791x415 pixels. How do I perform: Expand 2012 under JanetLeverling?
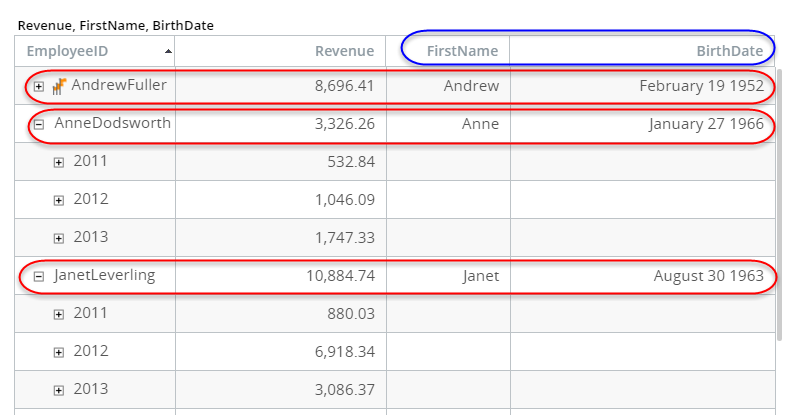pos(58,352)
